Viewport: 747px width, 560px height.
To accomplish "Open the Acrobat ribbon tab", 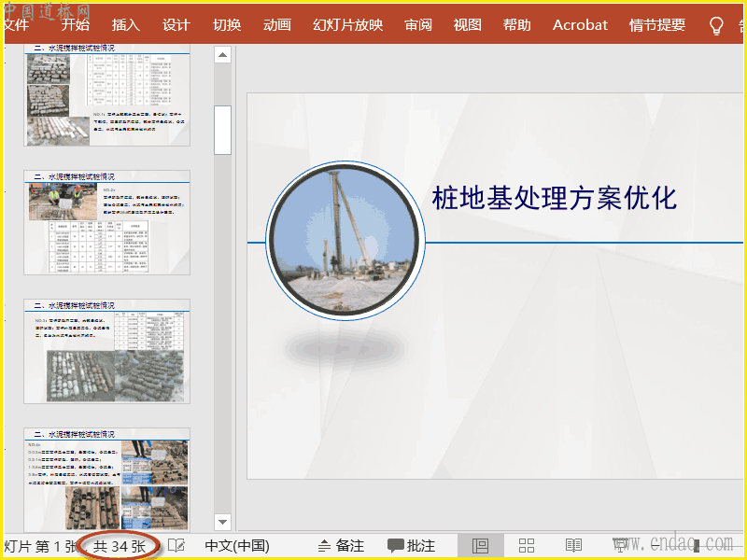I will pos(580,25).
